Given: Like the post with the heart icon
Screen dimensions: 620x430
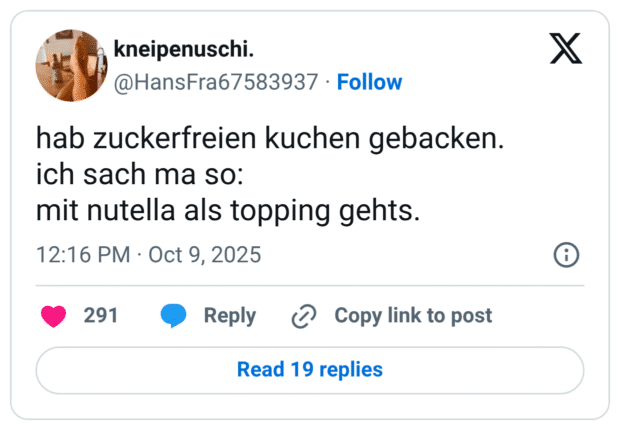Looking at the screenshot, I should (x=53, y=316).
